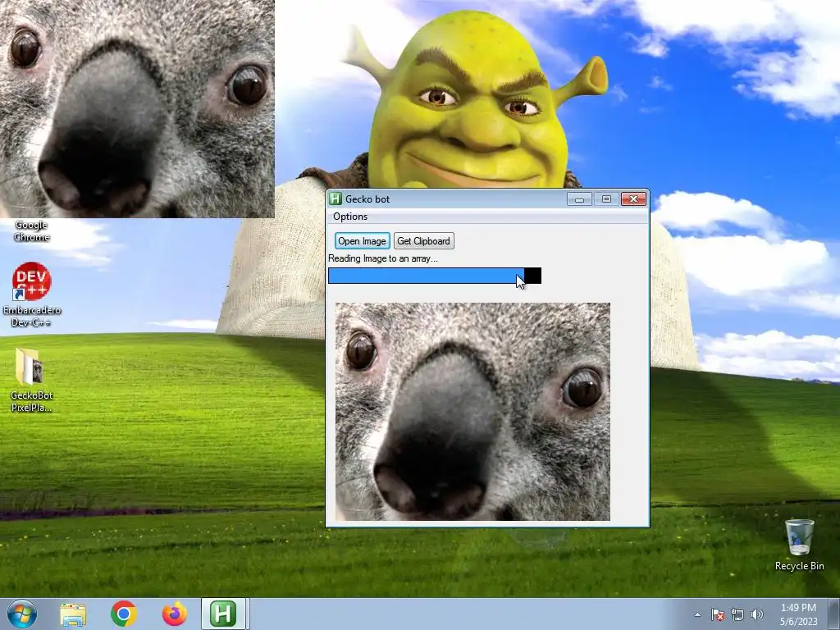Screen dimensions: 840x630
Task: Click the Show desktop strip
Action: click(x=834, y=614)
